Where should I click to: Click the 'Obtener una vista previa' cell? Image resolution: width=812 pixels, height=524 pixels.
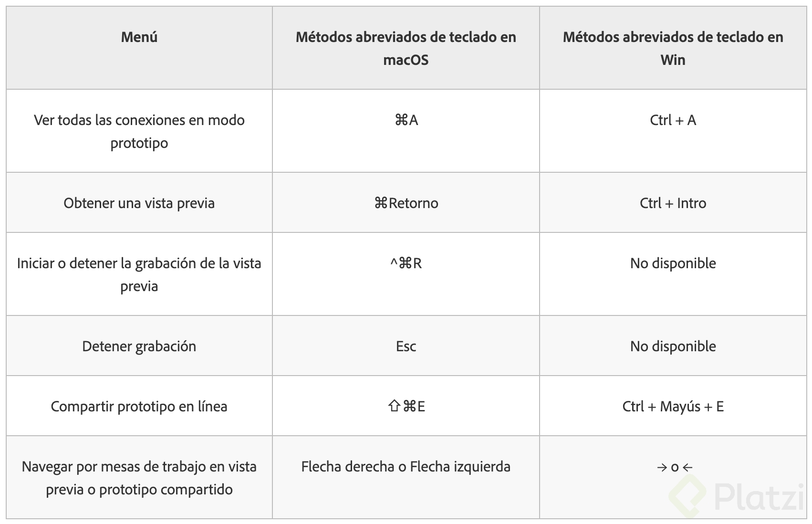pos(139,202)
